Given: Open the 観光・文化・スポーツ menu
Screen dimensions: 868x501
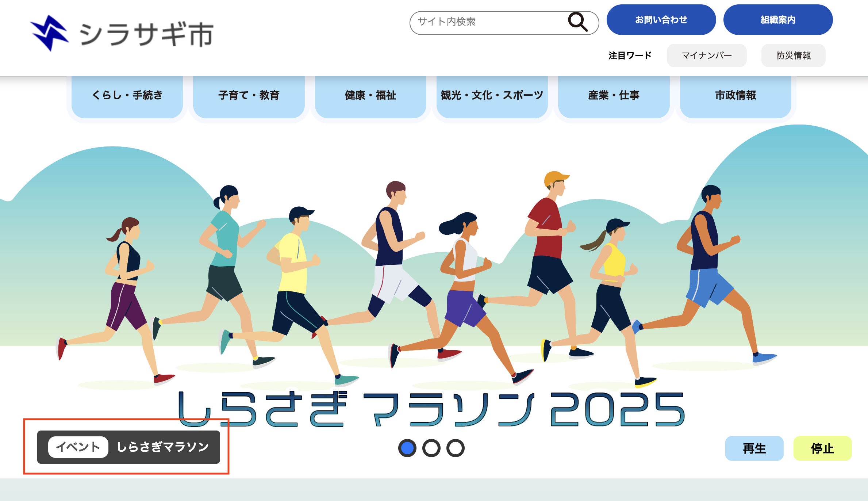Looking at the screenshot, I should 492,96.
